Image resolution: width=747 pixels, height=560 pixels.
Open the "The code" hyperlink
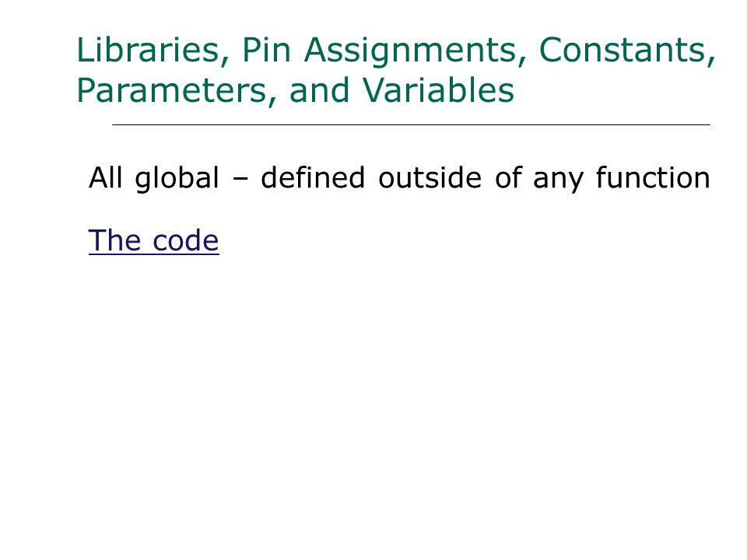point(154,240)
